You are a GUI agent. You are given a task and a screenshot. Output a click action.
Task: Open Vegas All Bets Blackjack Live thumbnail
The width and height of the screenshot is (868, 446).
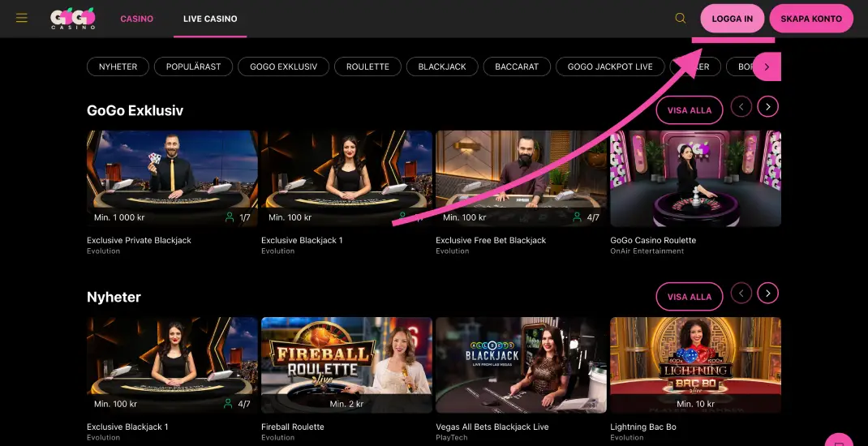(x=521, y=365)
